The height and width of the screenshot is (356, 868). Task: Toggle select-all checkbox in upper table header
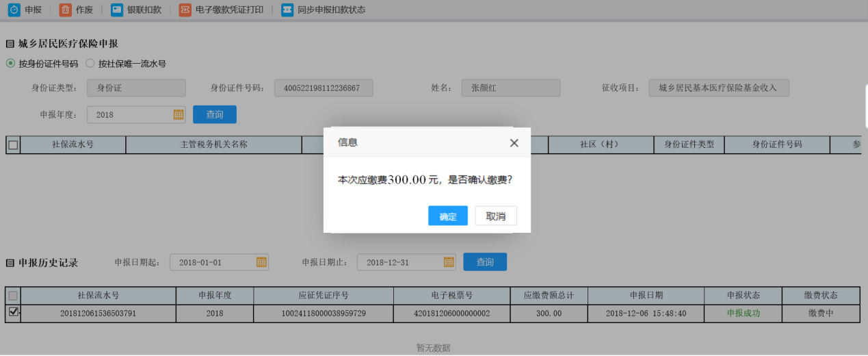coord(13,144)
